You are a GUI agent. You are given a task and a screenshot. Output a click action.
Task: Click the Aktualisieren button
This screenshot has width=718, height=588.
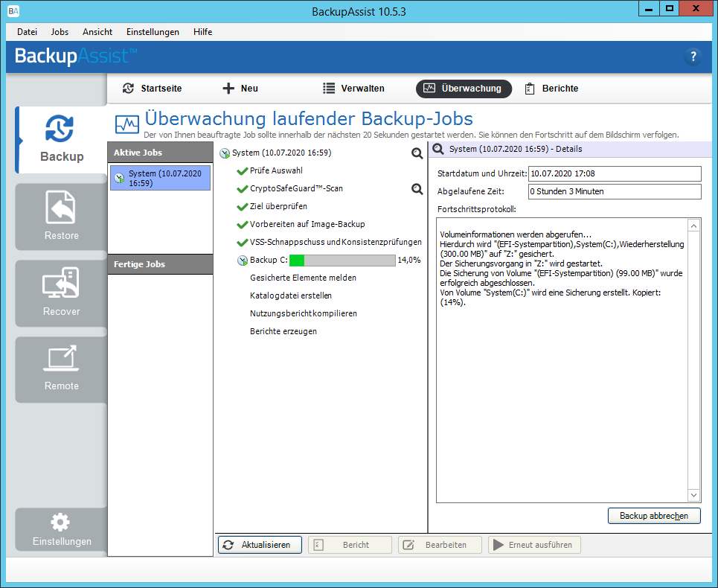click(x=260, y=545)
